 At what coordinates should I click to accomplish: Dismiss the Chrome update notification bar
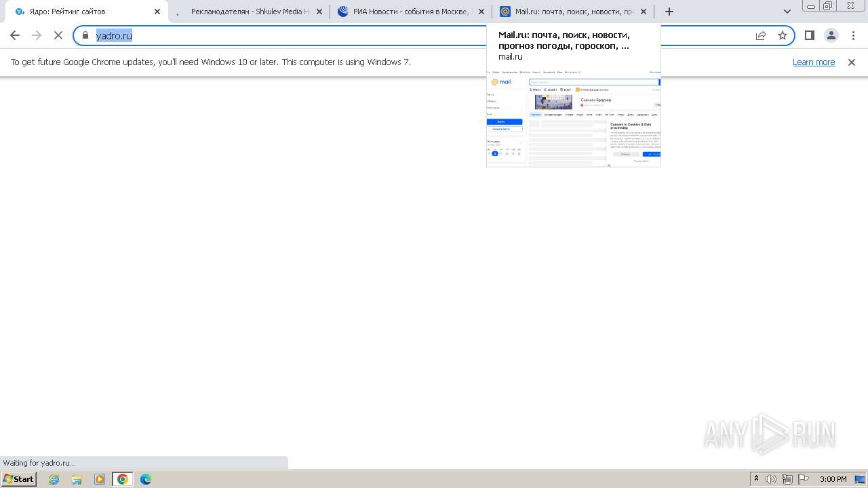pyautogui.click(x=852, y=62)
